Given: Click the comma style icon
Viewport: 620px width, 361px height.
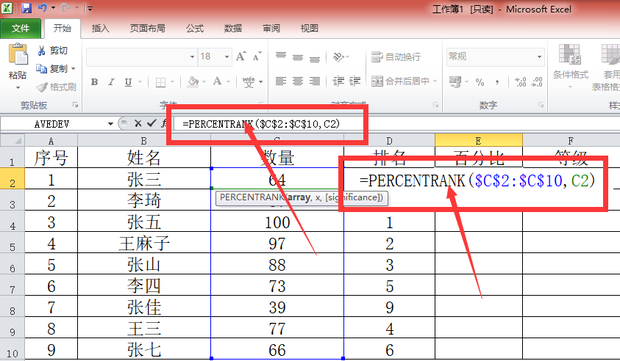Looking at the screenshot, I should point(497,82).
